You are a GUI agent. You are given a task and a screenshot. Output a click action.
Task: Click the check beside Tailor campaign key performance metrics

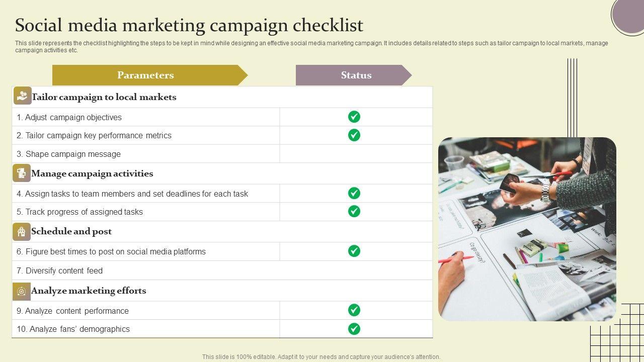coord(354,135)
